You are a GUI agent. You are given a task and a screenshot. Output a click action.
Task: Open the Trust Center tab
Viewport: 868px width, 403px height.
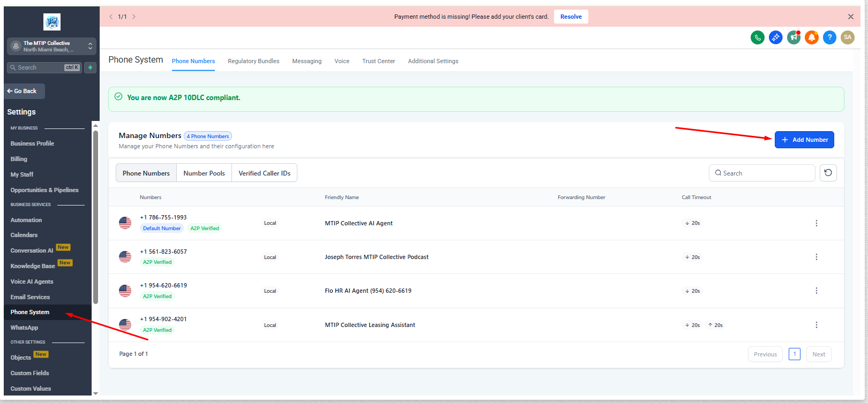[x=378, y=61]
